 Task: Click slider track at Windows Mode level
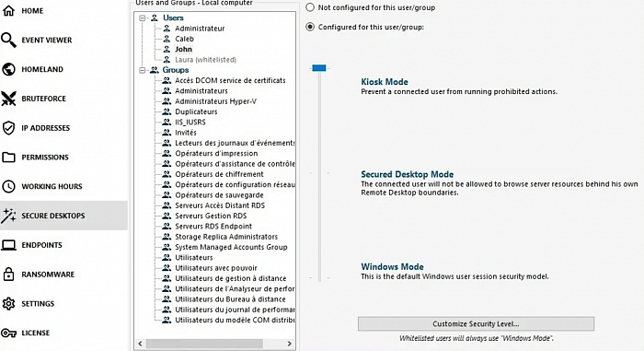tap(319, 277)
